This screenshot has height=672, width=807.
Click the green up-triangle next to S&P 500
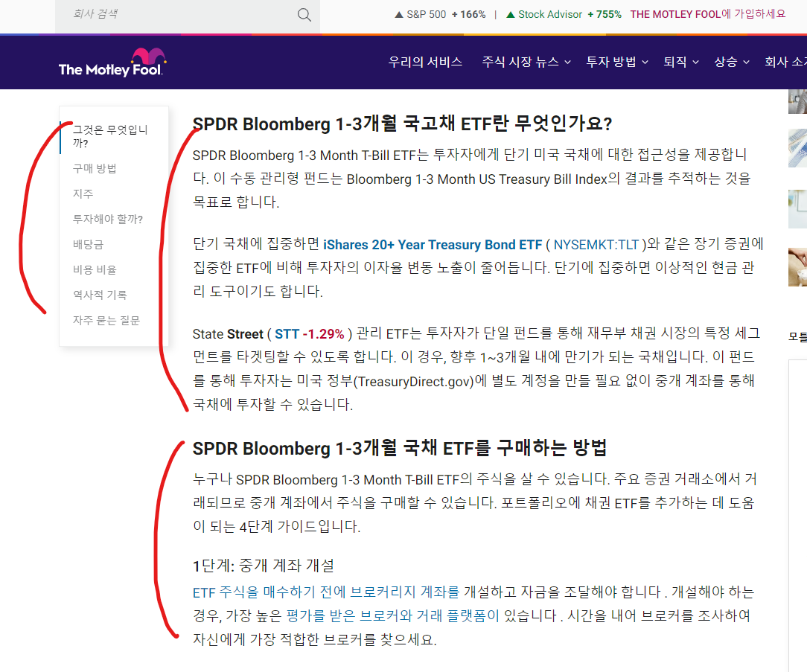399,13
